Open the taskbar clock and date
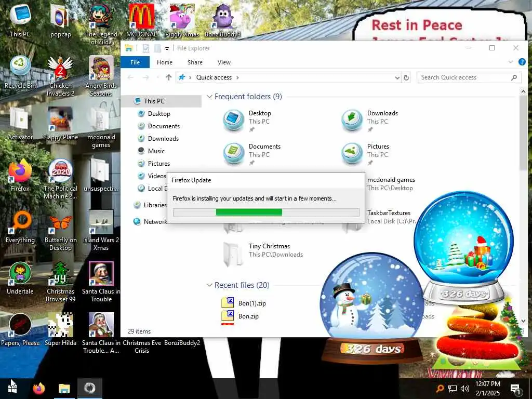The width and height of the screenshot is (532, 399). click(487, 389)
